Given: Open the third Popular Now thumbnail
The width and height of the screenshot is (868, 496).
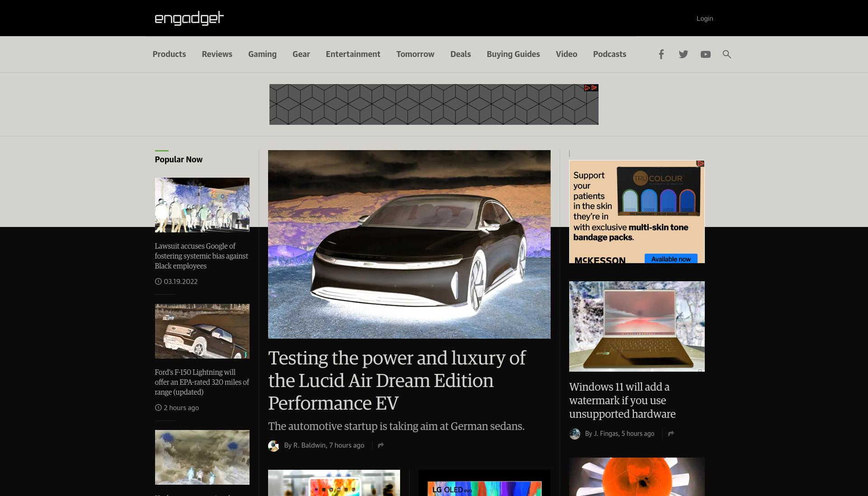Looking at the screenshot, I should (x=202, y=457).
